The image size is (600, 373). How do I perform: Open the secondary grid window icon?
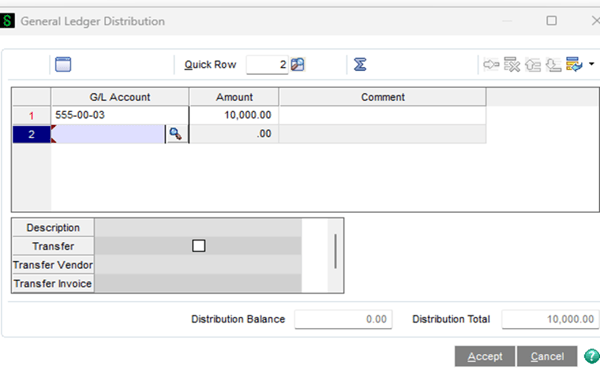[63, 64]
